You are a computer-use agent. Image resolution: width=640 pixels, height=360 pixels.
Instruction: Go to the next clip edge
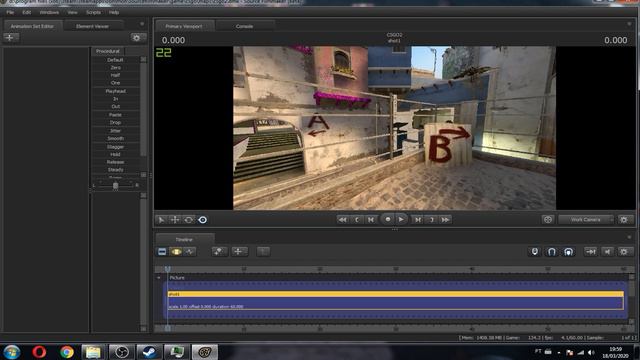pos(431,220)
